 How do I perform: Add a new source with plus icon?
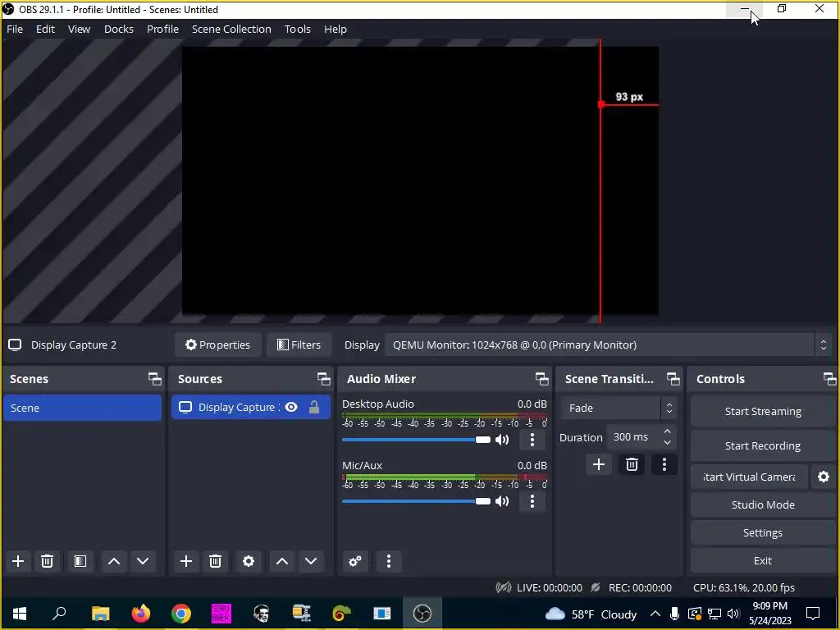click(x=186, y=561)
